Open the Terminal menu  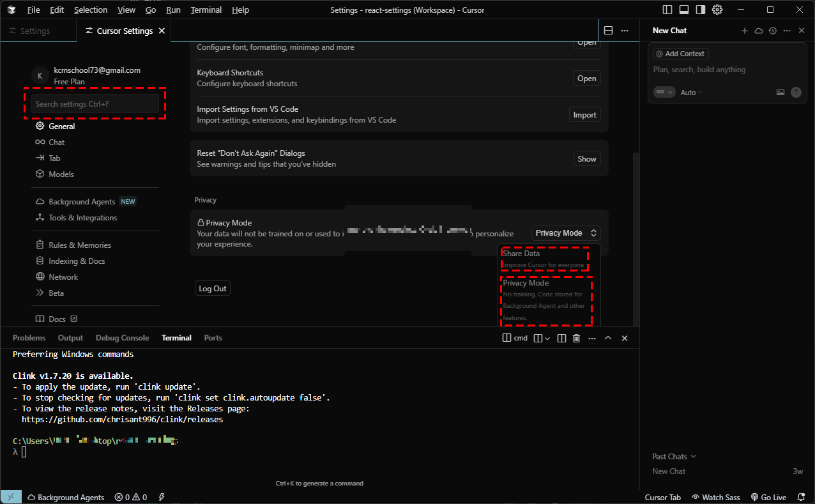point(206,10)
